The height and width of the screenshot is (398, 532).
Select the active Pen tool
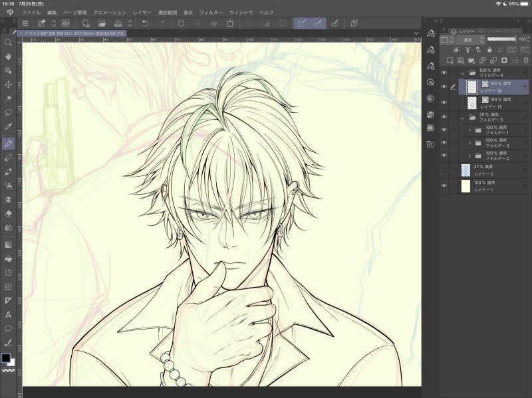pos(9,144)
